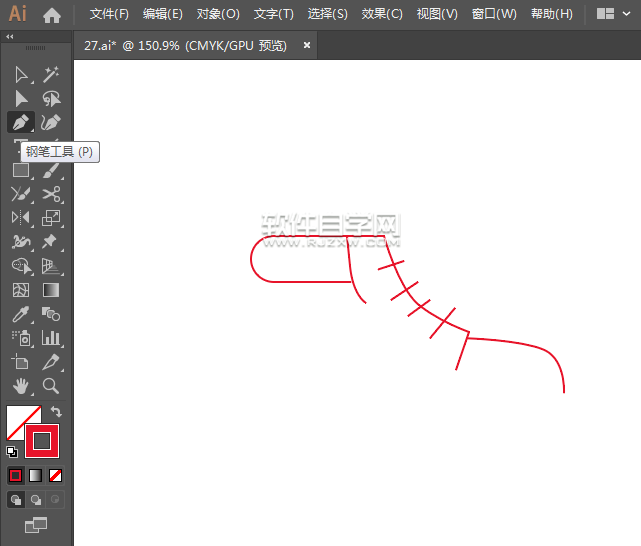Select the Scissors tool
Screen dimensions: 641x546
coord(51,194)
